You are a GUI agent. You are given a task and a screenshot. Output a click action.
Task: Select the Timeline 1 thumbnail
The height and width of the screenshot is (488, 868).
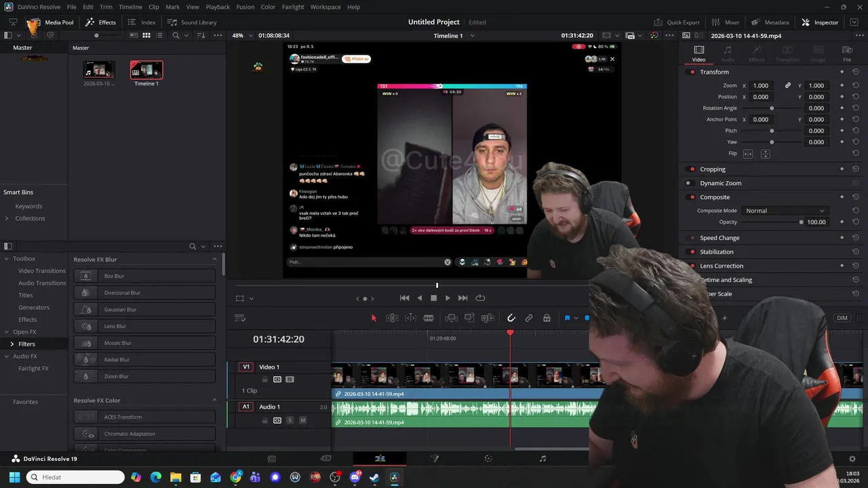click(x=146, y=70)
